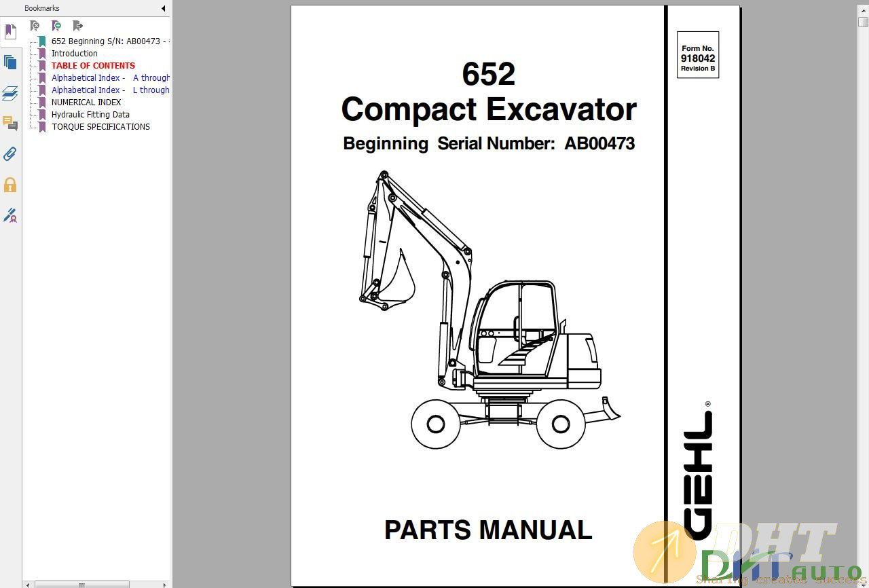Open 'Alphabetical Index - L through' bookmark

coord(111,90)
